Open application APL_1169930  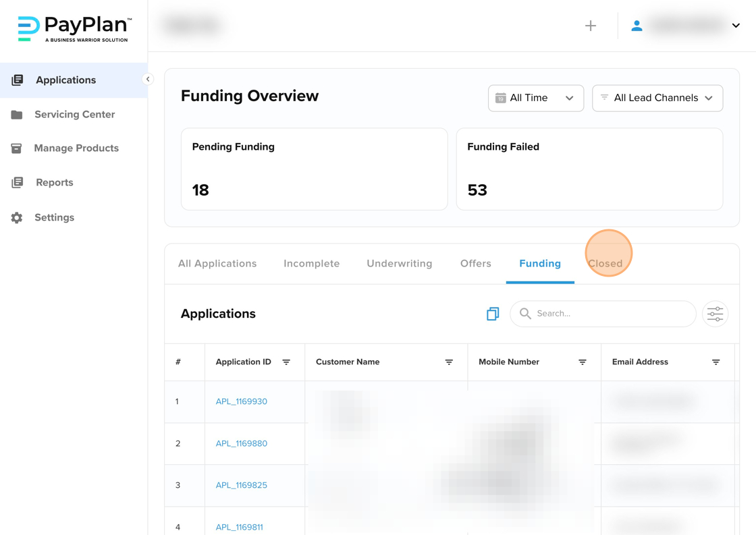pyautogui.click(x=241, y=401)
